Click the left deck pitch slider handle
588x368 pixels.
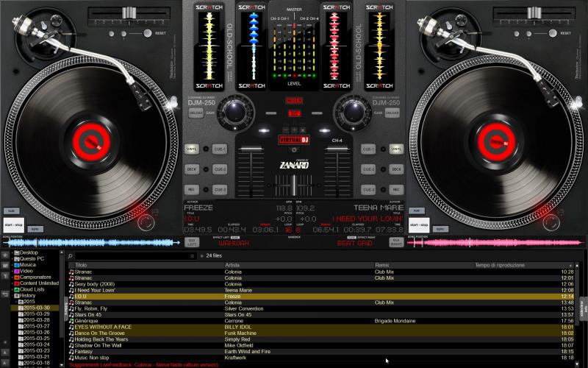point(129,13)
